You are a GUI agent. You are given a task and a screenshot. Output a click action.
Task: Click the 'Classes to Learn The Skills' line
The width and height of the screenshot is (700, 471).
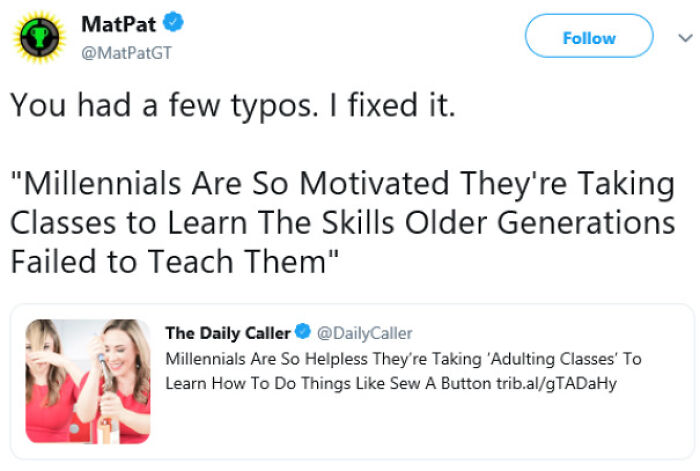coord(342,222)
